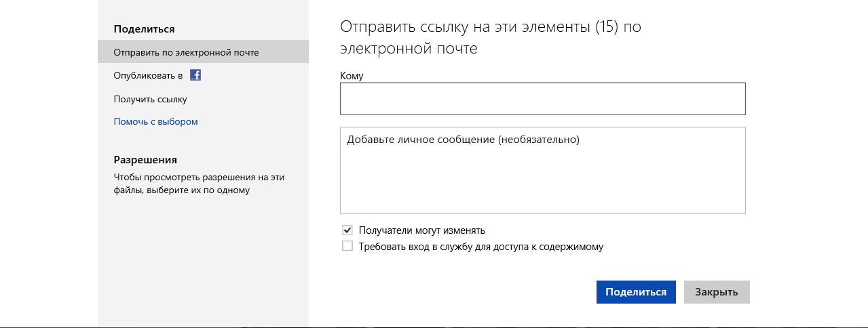This screenshot has height=328, width=868.
Task: Click the 'Поделиться' heading in the sidebar
Action: [144, 28]
